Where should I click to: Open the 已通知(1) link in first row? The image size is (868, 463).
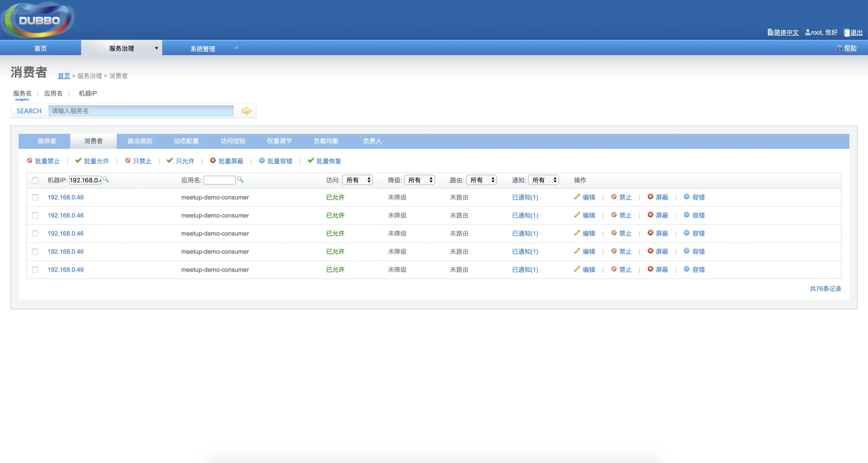click(x=525, y=197)
